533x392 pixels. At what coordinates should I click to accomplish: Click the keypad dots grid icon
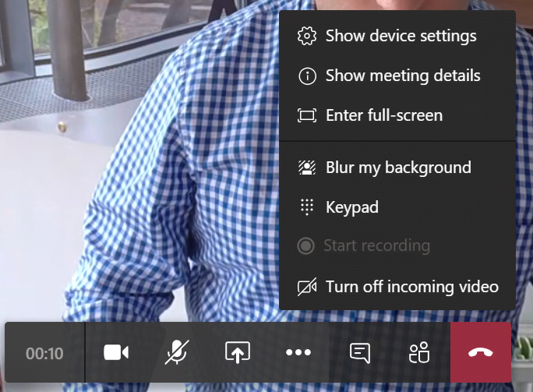click(307, 207)
